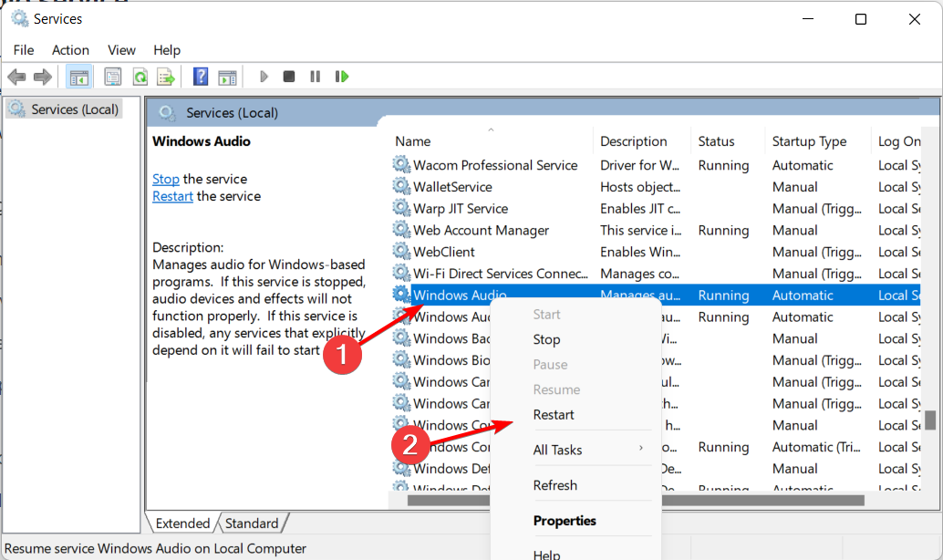943x560 pixels.
Task: Select the WalletService row
Action: tap(655, 186)
